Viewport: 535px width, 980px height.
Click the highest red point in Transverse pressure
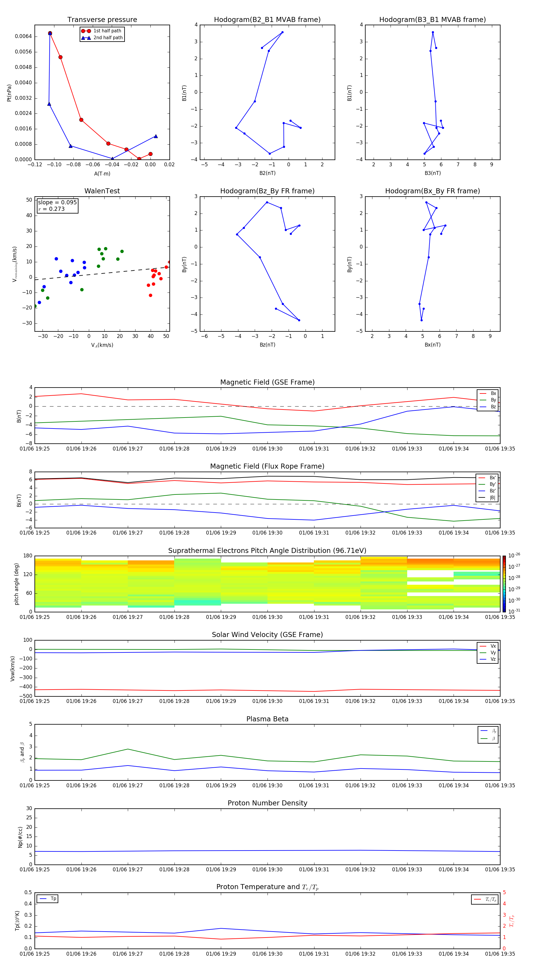coord(50,33)
